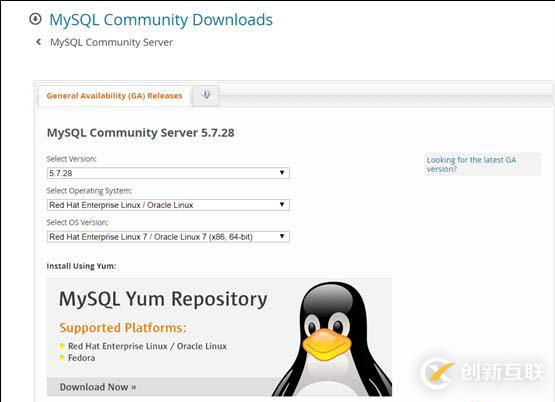This screenshot has height=402, width=555.
Task: Click the Red Hat Enterprise Linux / Oracle Linux platform entry
Action: tap(147, 346)
